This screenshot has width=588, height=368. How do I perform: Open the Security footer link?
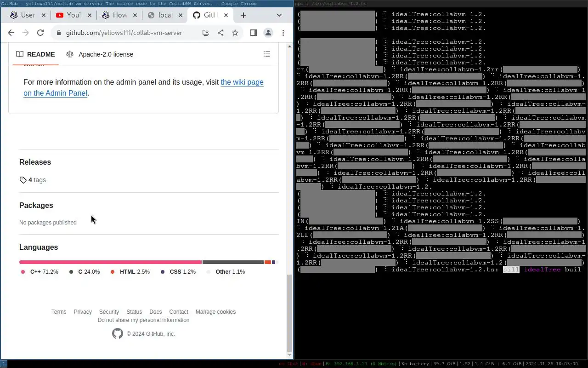coord(109,311)
